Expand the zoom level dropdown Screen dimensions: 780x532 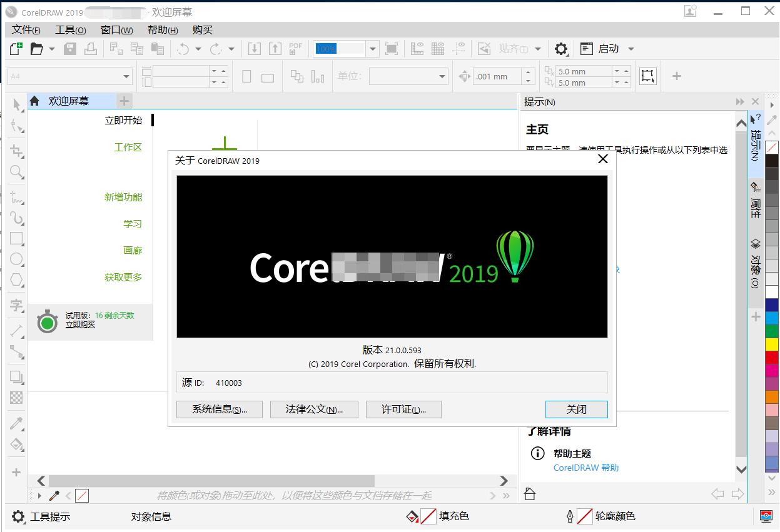click(x=373, y=48)
